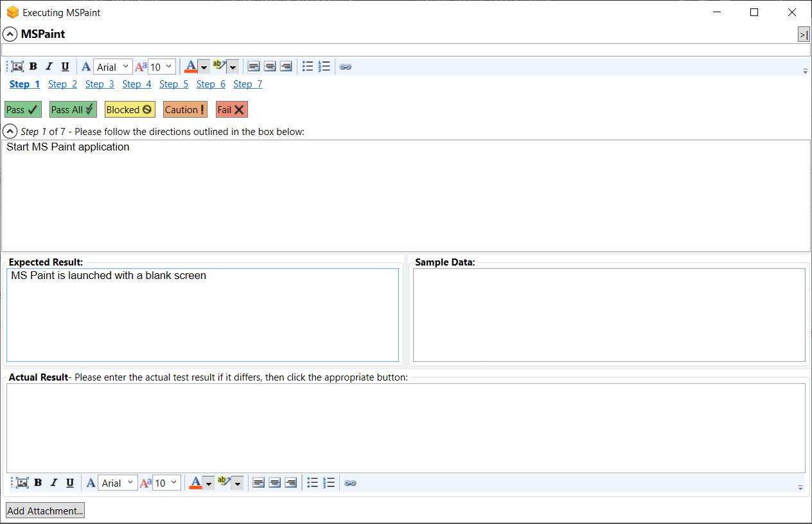Apply bulleted list in the top toolbar
This screenshot has width=812, height=524.
[308, 67]
